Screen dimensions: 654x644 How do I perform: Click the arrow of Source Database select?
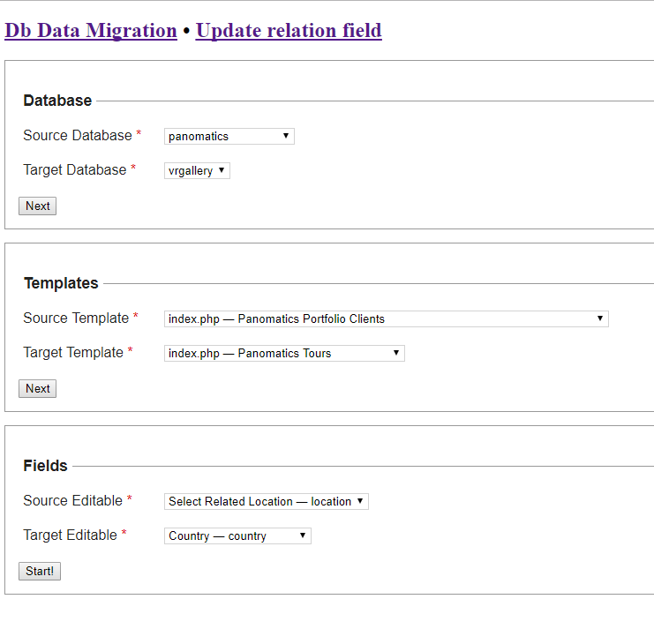(x=286, y=136)
